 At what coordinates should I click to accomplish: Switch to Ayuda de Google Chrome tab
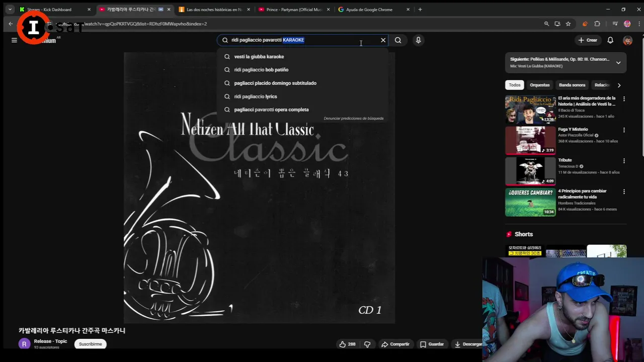pos(374,10)
